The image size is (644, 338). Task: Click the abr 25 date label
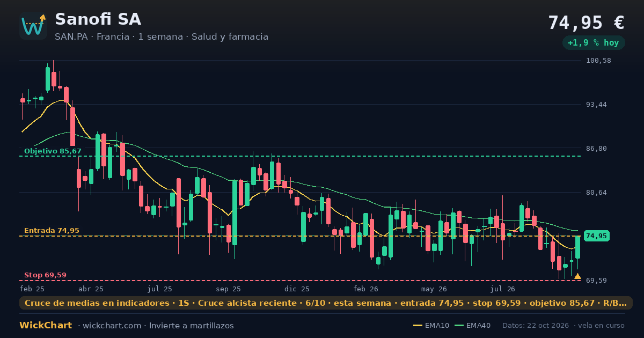tap(91, 289)
